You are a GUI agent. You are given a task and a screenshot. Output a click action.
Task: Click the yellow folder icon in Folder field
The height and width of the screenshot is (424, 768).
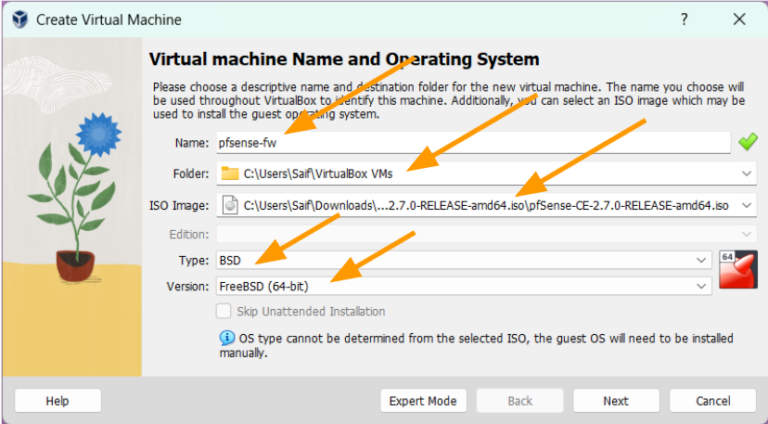tap(230, 173)
